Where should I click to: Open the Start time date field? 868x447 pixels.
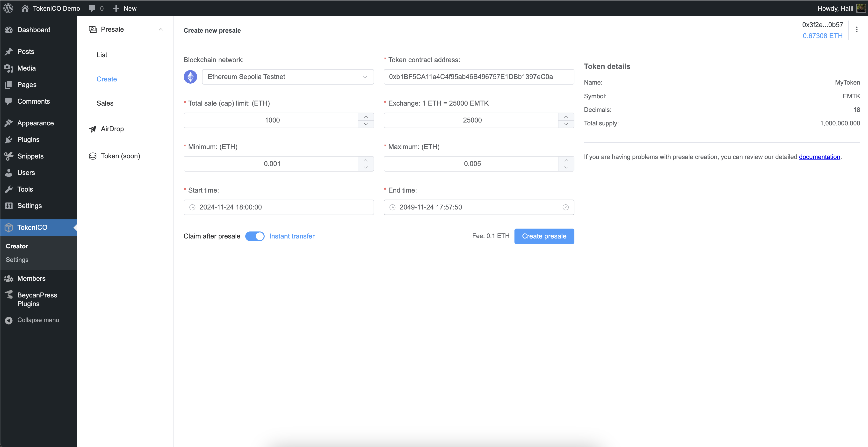coord(279,207)
